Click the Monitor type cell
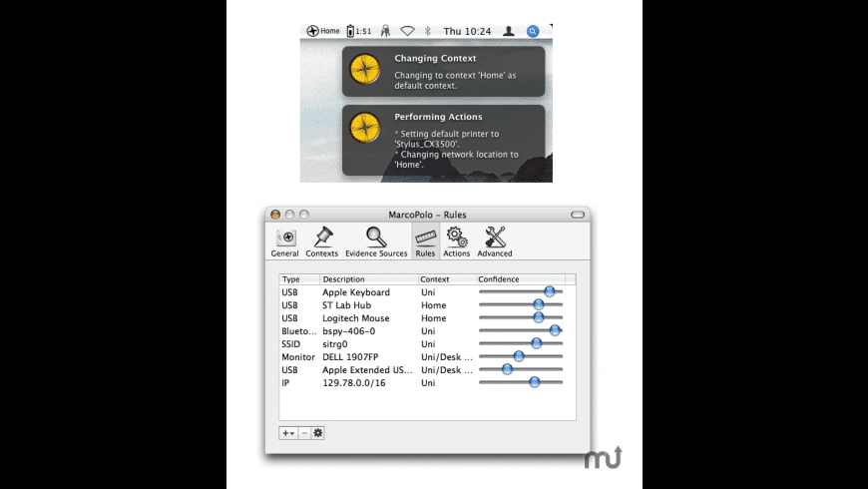 [x=298, y=357]
